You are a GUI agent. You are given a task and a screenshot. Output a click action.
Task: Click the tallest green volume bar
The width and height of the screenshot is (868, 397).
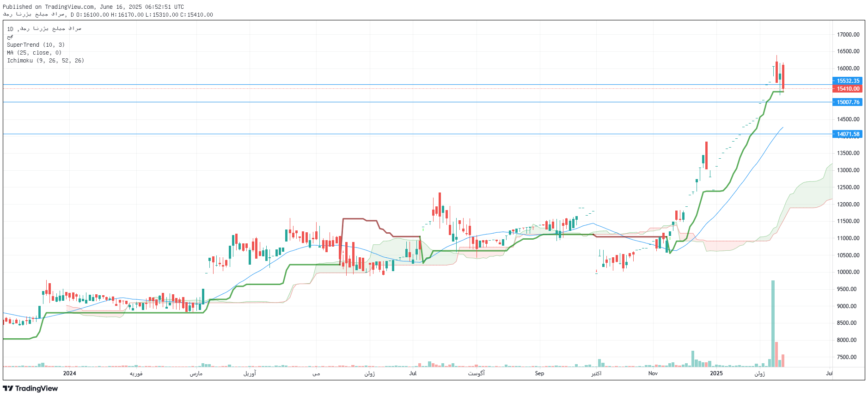point(773,324)
